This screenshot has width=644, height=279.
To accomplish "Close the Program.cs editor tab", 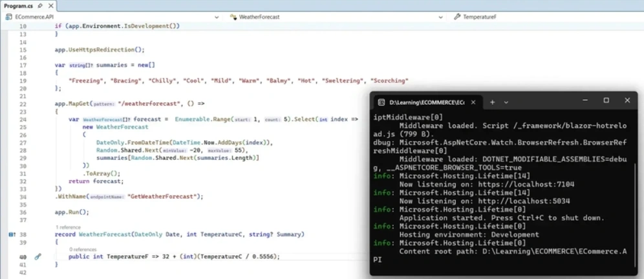I will point(50,6).
